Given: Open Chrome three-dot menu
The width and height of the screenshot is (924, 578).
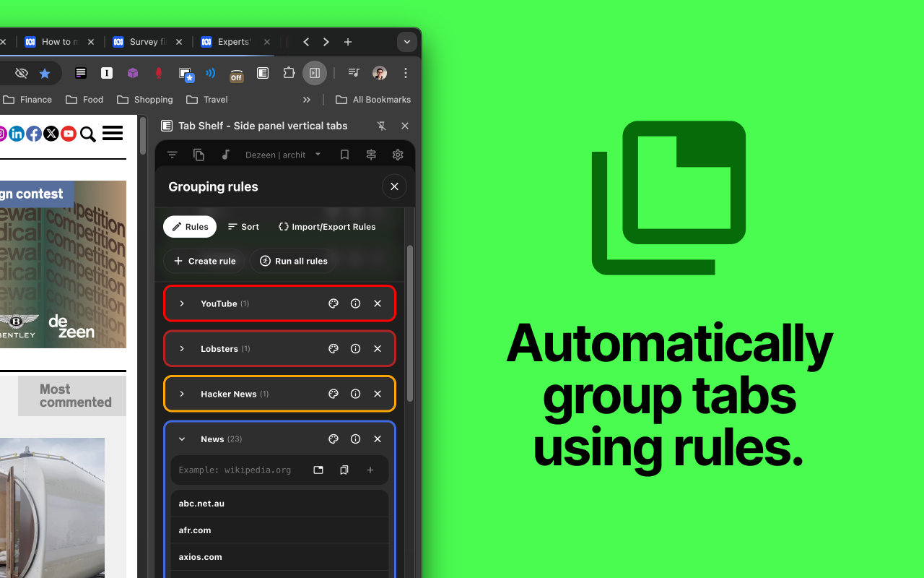Looking at the screenshot, I should point(406,73).
